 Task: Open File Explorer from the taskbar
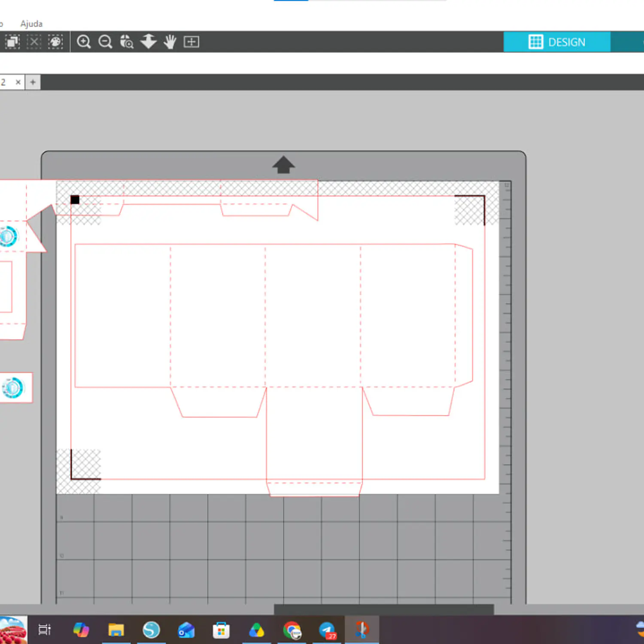click(116, 630)
